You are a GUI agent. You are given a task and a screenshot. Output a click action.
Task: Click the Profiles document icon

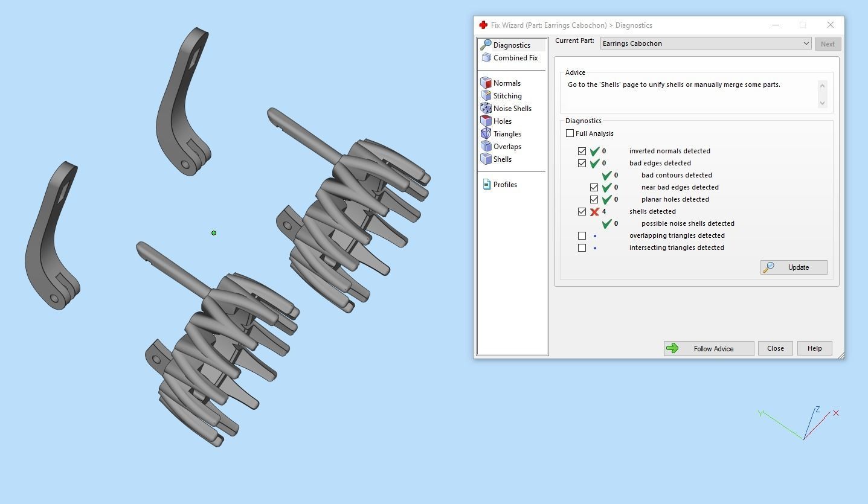coord(486,185)
